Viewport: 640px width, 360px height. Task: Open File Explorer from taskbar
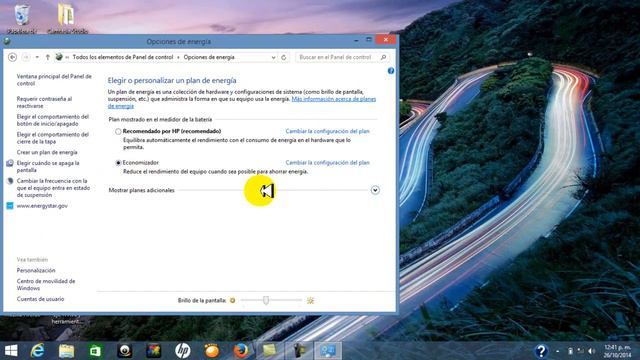[x=67, y=351]
